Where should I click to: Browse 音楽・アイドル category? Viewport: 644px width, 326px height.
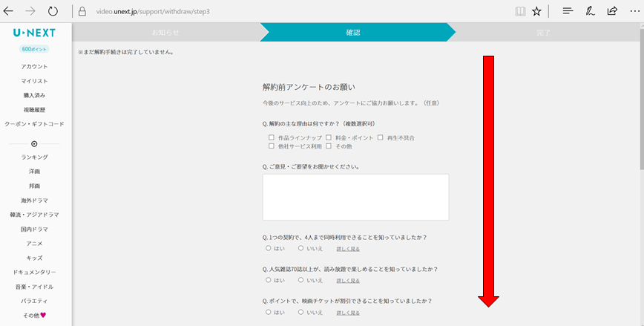click(34, 287)
